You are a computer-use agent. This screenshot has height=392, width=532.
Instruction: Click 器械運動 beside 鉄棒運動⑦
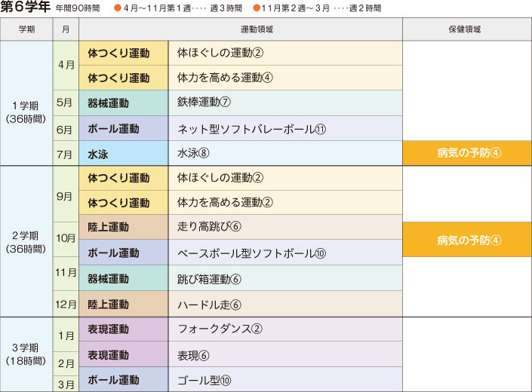coord(124,103)
